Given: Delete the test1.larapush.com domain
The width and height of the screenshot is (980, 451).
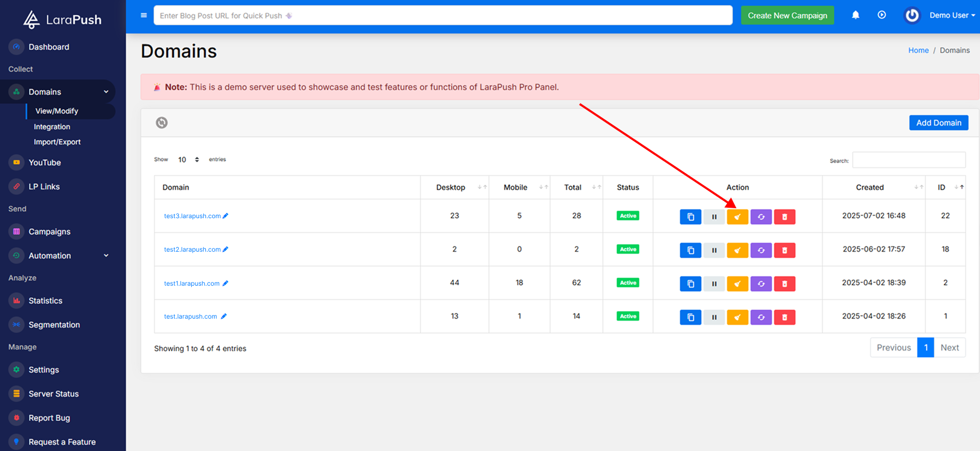Looking at the screenshot, I should tap(785, 284).
